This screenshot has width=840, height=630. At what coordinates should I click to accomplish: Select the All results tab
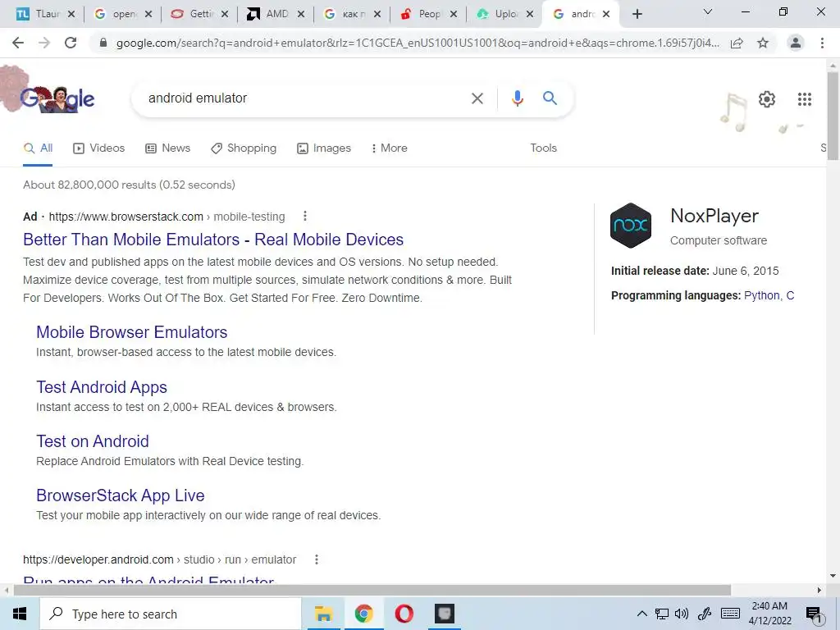coord(38,148)
